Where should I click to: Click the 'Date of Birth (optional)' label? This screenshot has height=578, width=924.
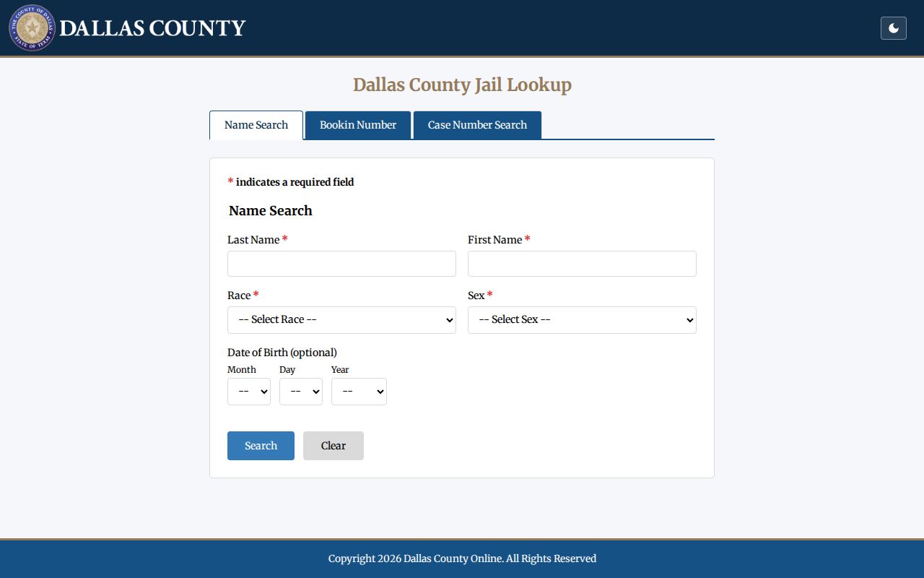tap(282, 353)
